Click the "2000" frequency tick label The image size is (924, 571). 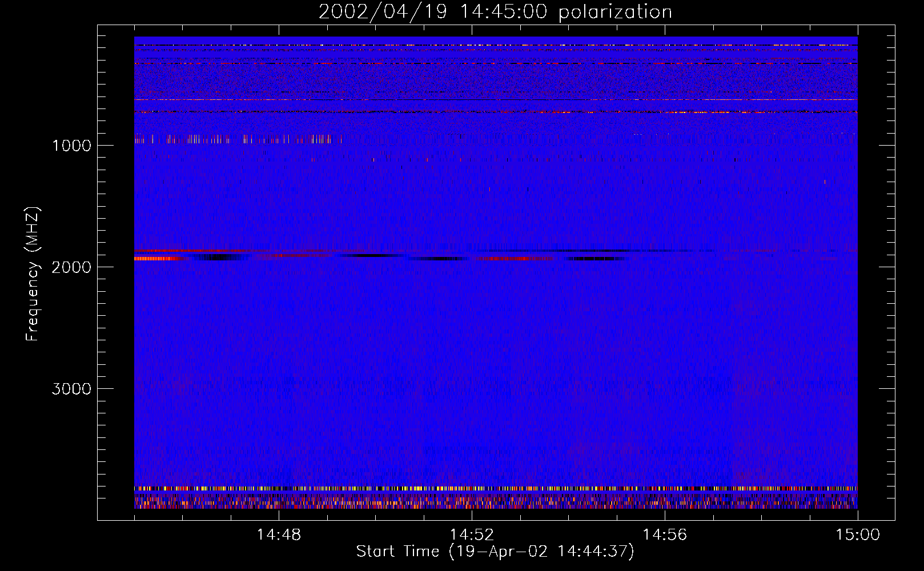click(x=71, y=267)
